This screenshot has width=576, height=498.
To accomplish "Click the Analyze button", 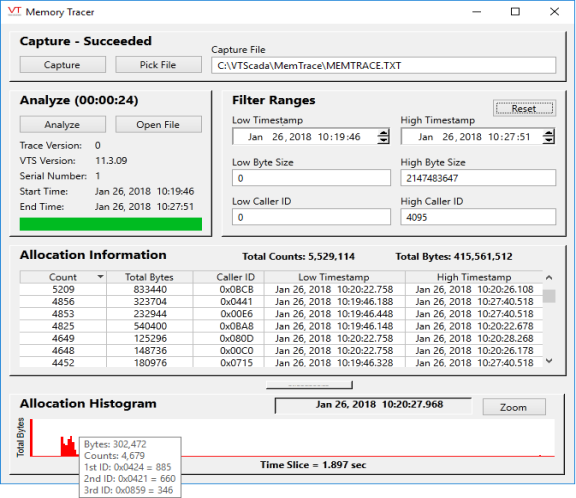I will coord(62,124).
